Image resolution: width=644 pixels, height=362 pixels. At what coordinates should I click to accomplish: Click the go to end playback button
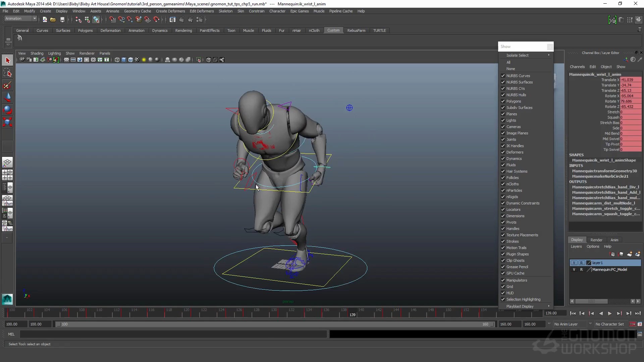[x=638, y=313]
